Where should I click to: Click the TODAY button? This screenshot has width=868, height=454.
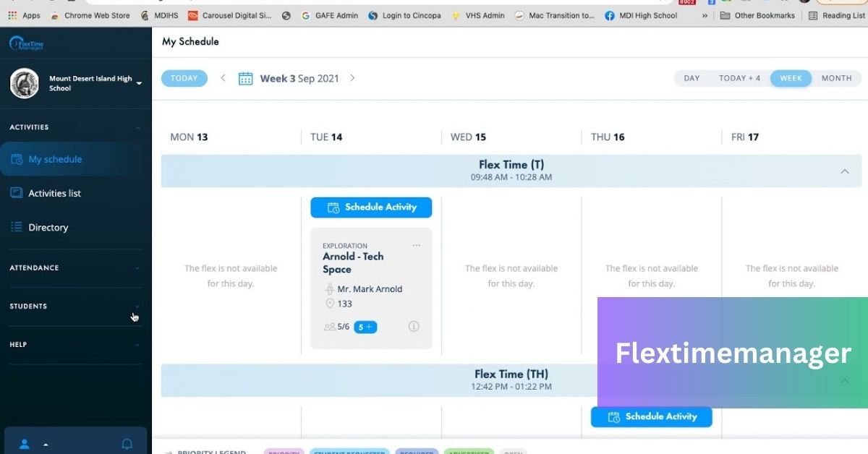click(x=184, y=78)
